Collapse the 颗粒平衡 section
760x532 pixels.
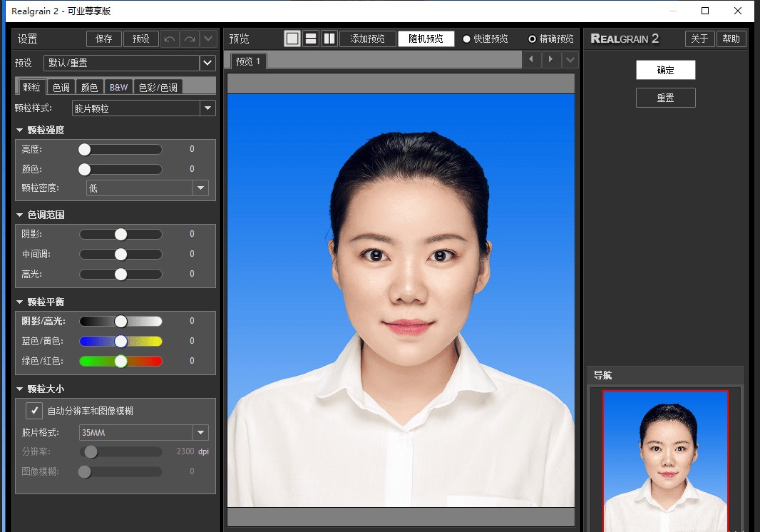click(x=19, y=302)
